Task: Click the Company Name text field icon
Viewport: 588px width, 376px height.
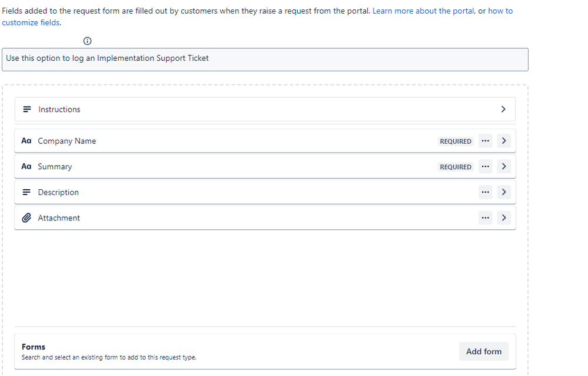Action: (26, 141)
